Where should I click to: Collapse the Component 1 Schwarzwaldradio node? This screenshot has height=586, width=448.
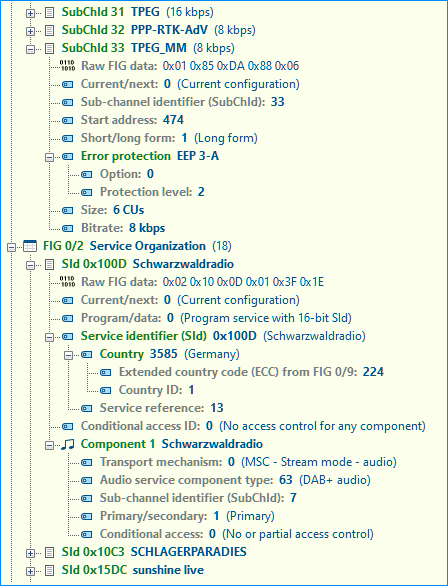[x=49, y=445]
